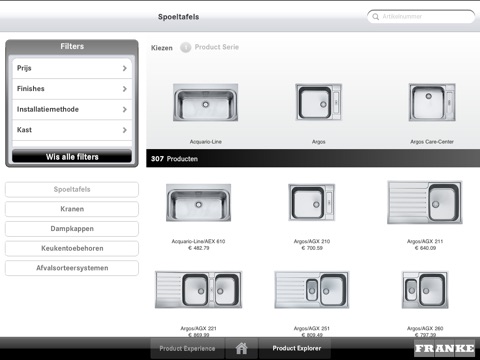Click the Argos/AGX 210 label text

coord(312,241)
